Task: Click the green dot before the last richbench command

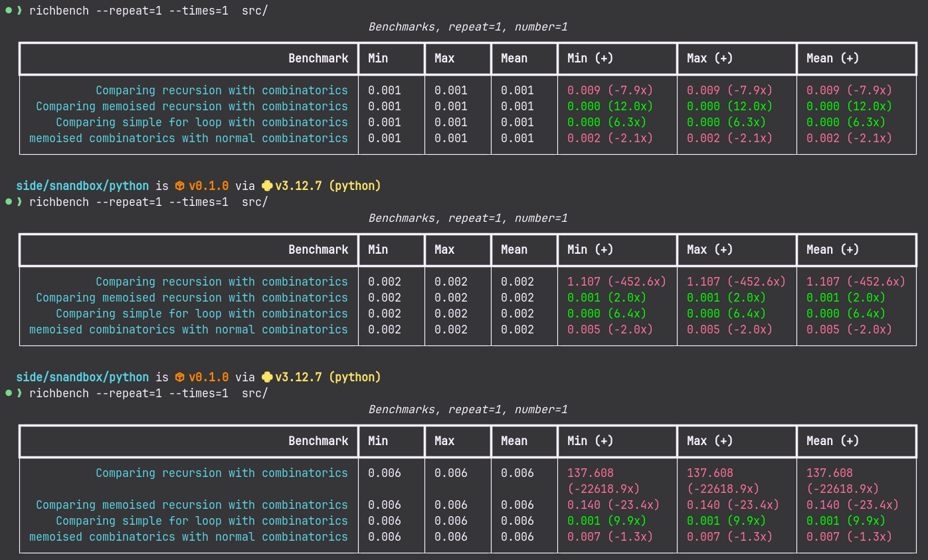Action: point(9,393)
